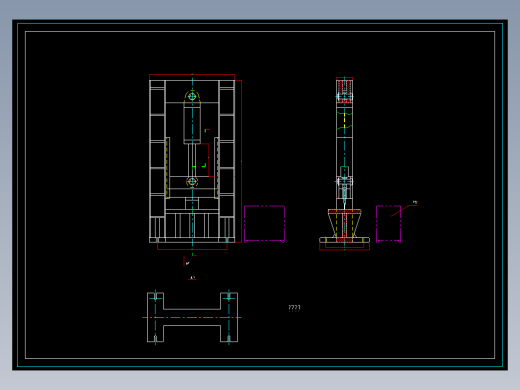
Task: Click the large front view of the press frame
Action: pyautogui.click(x=192, y=162)
